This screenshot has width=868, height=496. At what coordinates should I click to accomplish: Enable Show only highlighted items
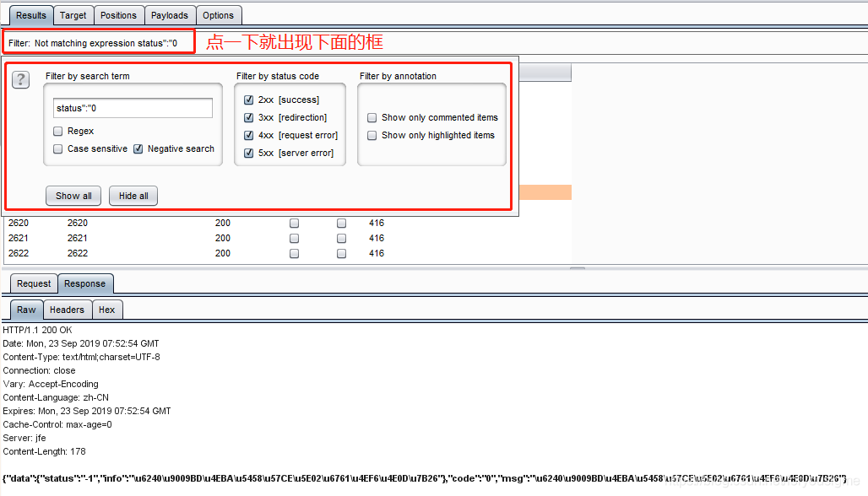point(372,136)
